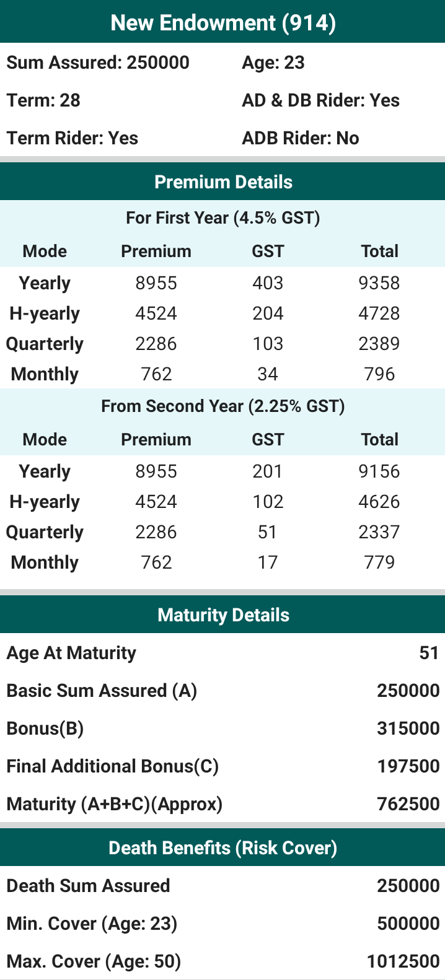
Task: Tap first year H-yearly premium 4524
Action: coord(156,313)
